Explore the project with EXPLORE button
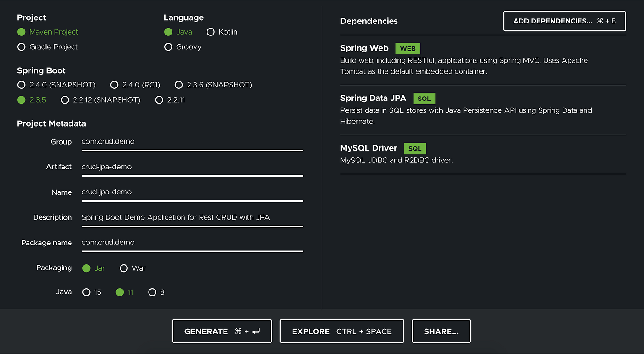Viewport: 644px width, 354px height. pos(342,331)
